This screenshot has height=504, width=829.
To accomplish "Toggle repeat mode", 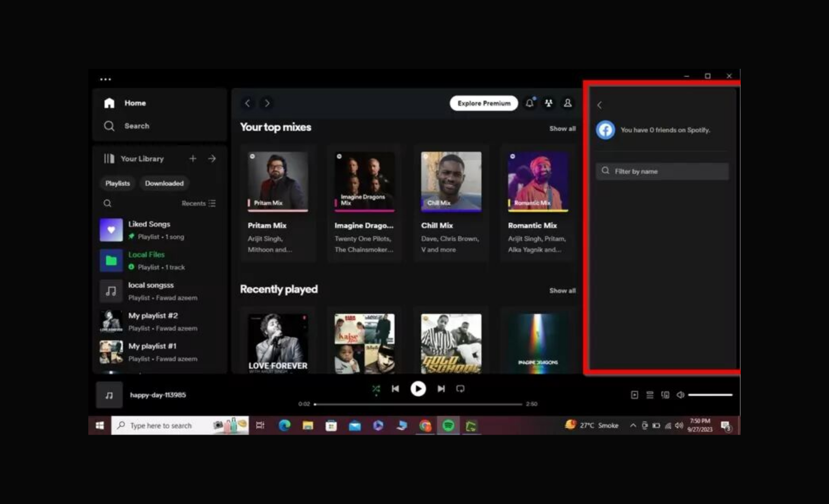I will coord(461,389).
